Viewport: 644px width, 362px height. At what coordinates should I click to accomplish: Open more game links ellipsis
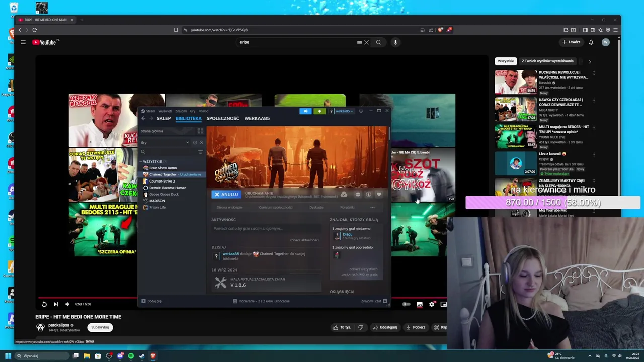372,207
